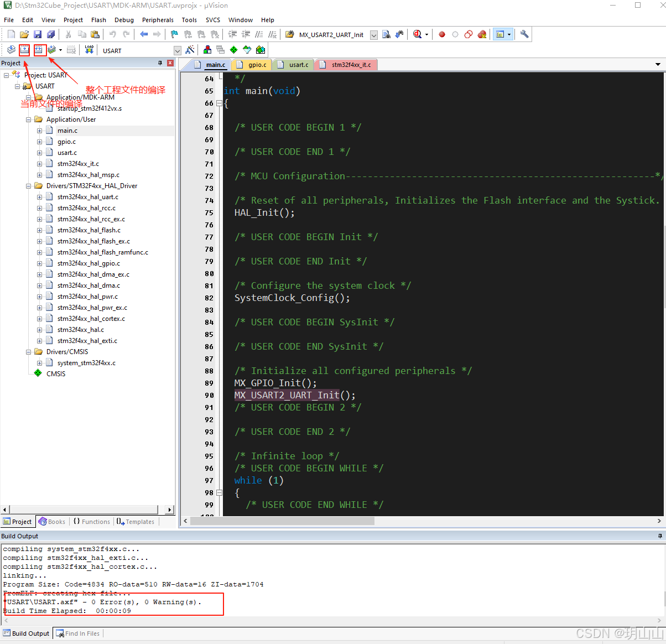Select the CMSIS component item
The width and height of the screenshot is (666, 644).
coord(56,374)
